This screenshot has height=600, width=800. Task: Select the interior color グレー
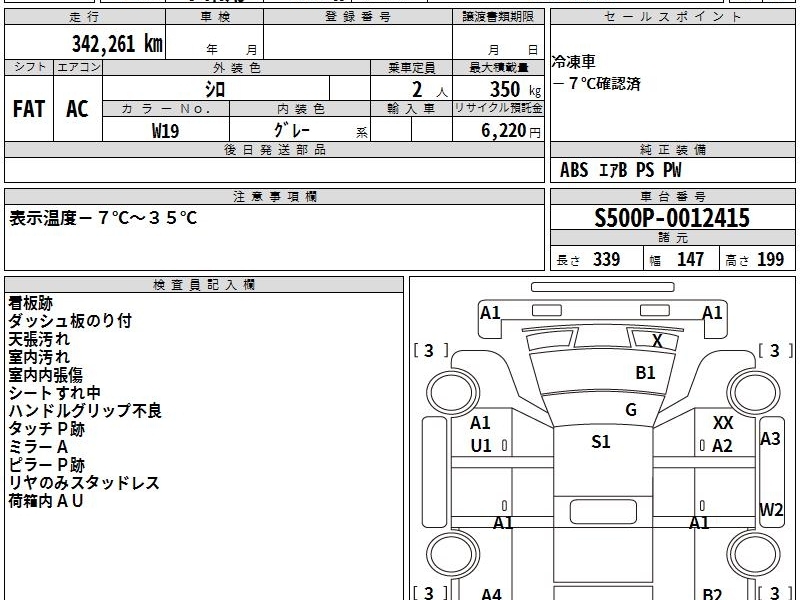click(292, 130)
